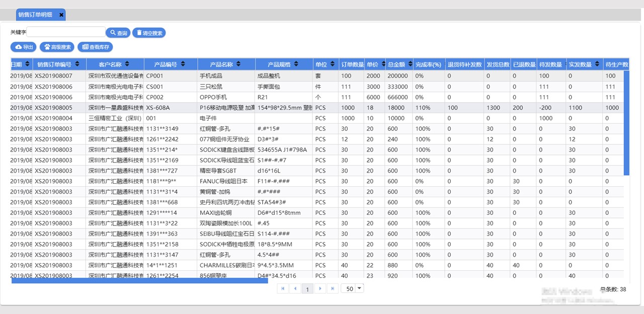Go to the next page

(319, 288)
